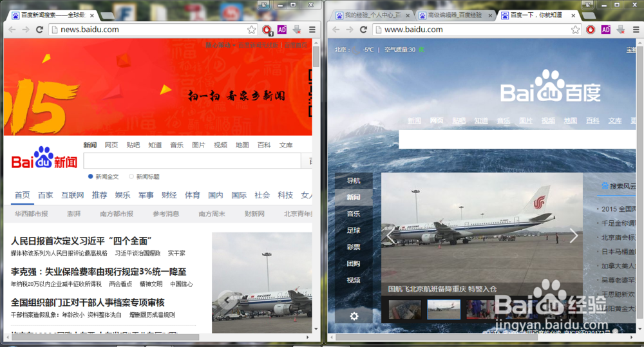Click the download extension icon in left window
The width and height of the screenshot is (644, 347).
coord(297,30)
